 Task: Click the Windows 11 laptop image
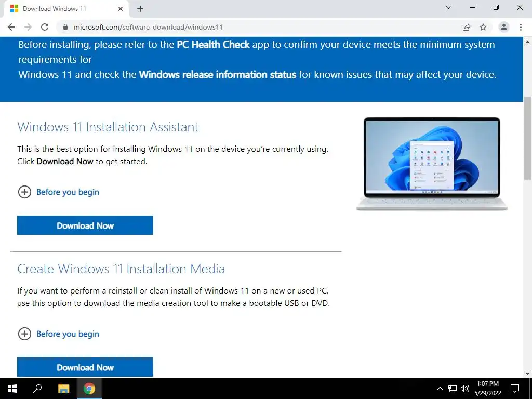[x=432, y=164]
